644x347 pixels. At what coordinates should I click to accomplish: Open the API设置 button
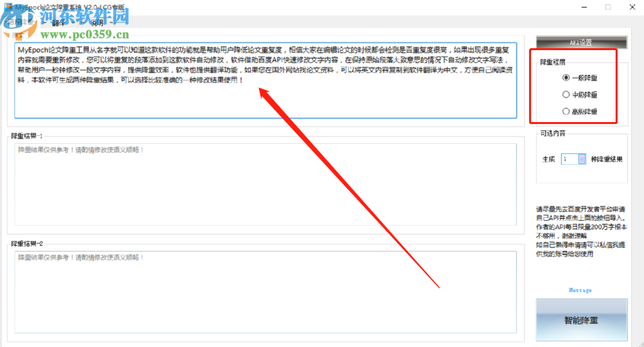coord(581,42)
